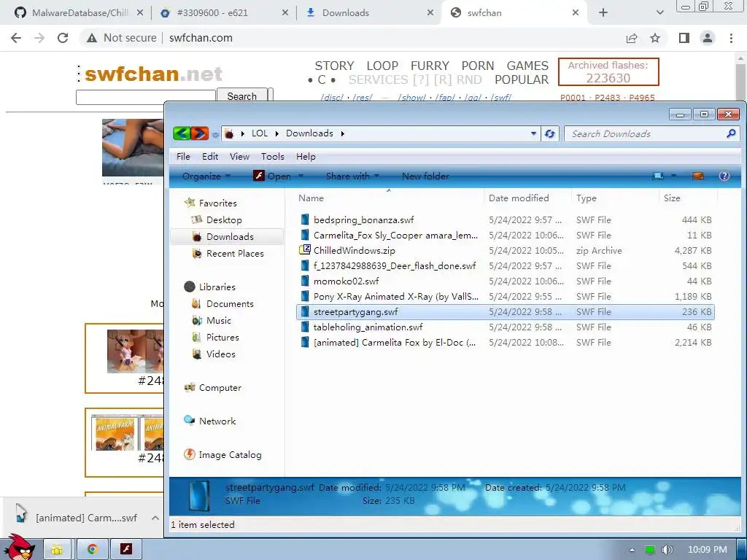Change view using the views icon
747x560 pixels.
coord(658,176)
